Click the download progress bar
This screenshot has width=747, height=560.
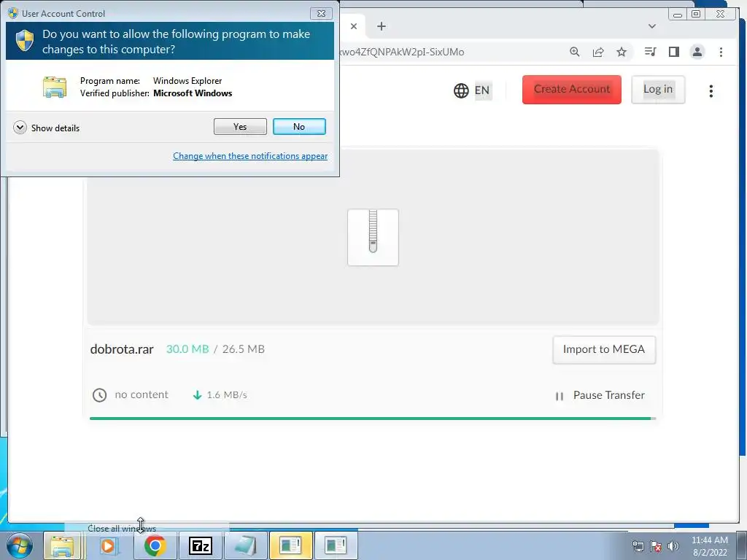(x=373, y=419)
